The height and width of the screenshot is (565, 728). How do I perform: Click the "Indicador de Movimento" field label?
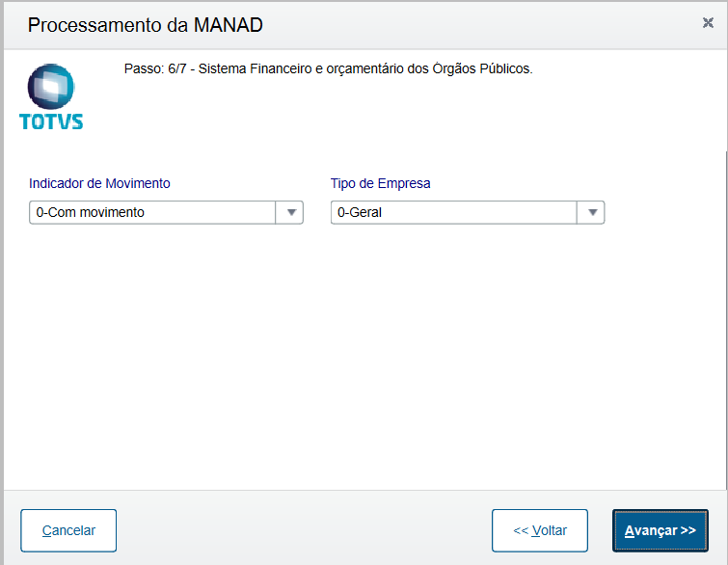tap(99, 183)
